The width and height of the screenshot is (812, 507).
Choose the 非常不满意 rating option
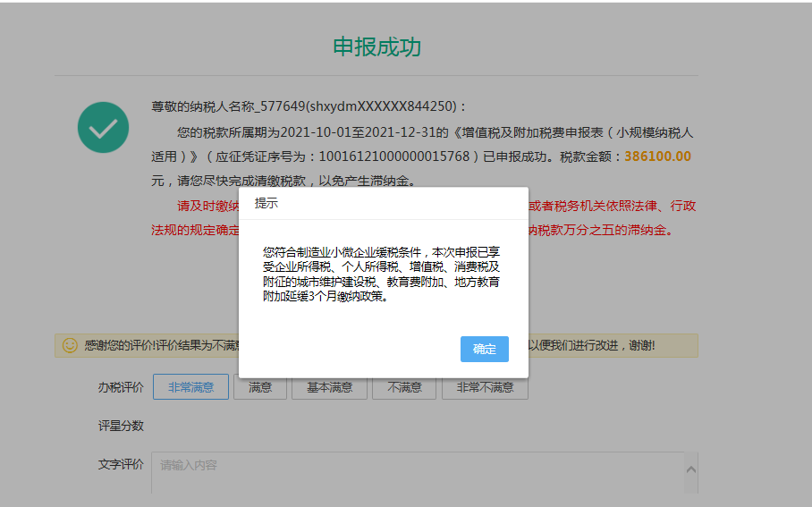(485, 387)
